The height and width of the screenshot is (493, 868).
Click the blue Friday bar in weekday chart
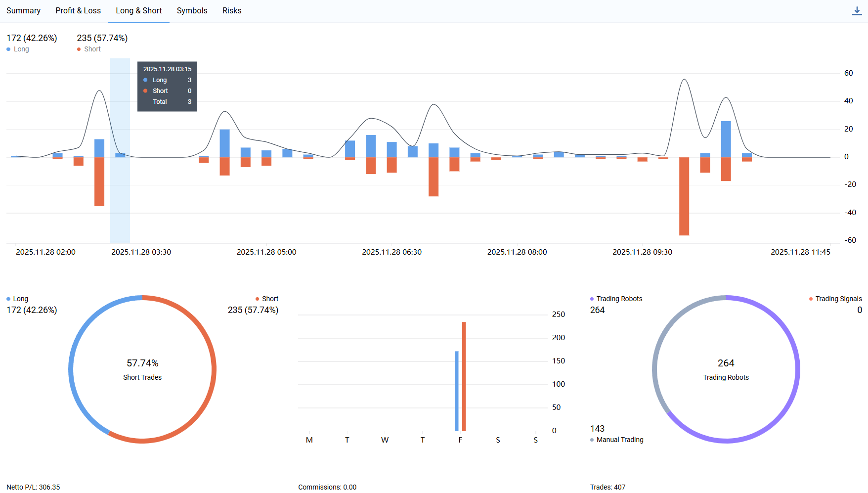pos(457,391)
